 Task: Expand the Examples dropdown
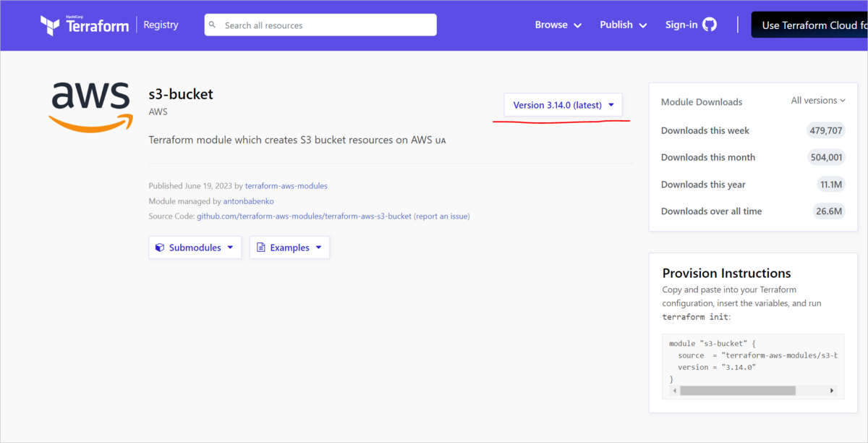click(289, 248)
